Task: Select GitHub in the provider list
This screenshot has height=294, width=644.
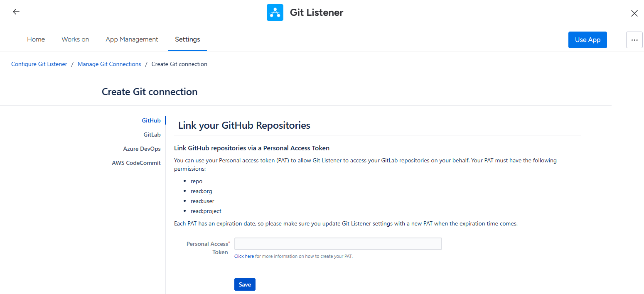Action: (x=151, y=120)
